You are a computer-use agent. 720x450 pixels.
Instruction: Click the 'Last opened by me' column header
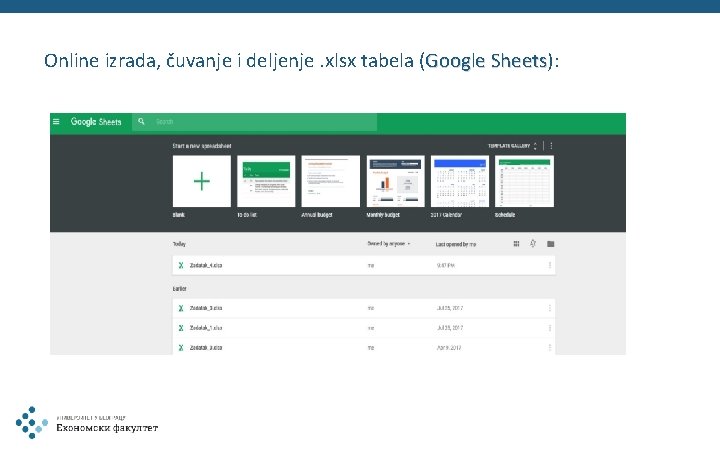click(x=456, y=244)
